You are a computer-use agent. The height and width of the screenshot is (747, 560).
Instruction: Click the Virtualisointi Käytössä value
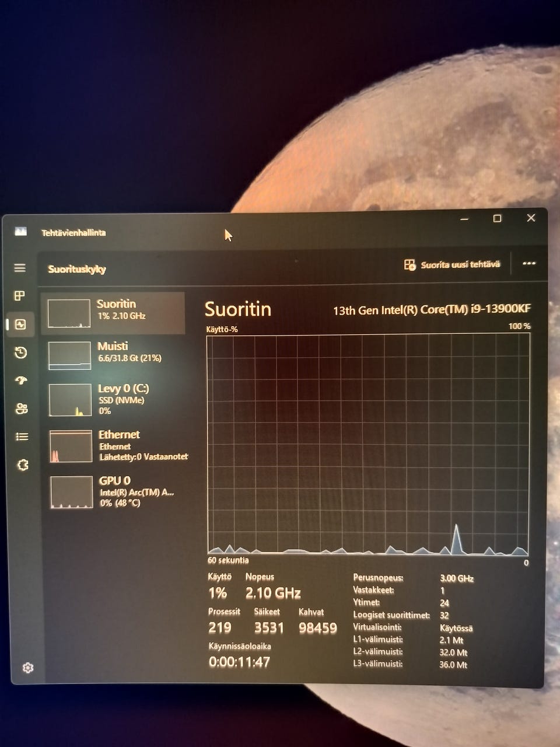(456, 629)
